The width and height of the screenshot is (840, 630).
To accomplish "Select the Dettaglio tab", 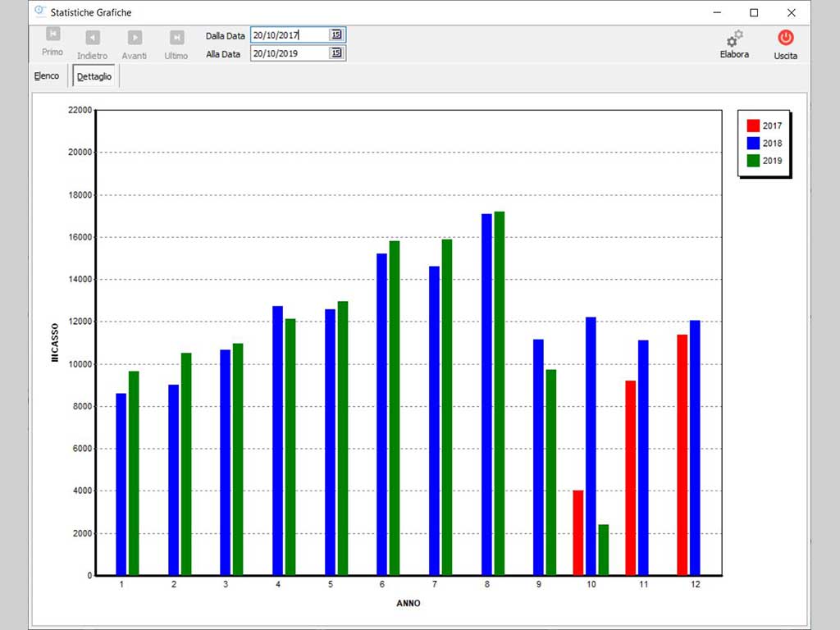I will click(x=94, y=76).
